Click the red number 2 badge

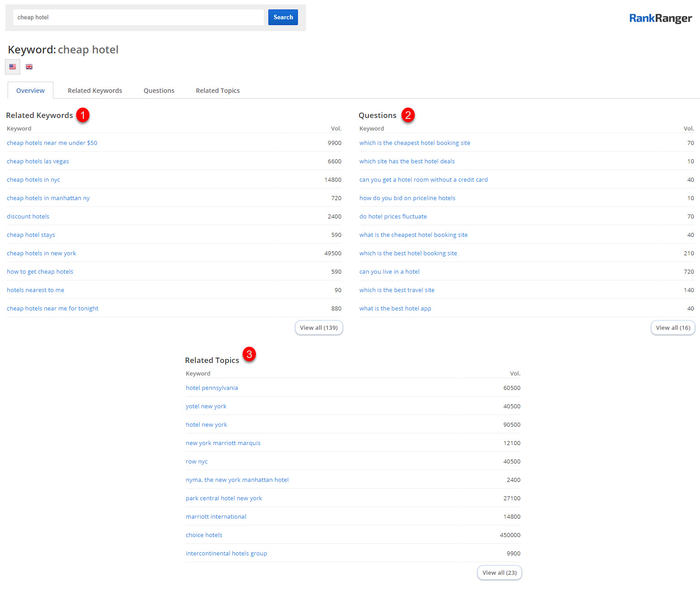(x=407, y=115)
